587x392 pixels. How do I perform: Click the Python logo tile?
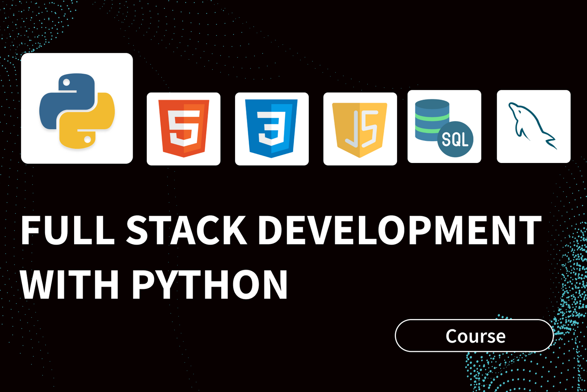tap(77, 108)
